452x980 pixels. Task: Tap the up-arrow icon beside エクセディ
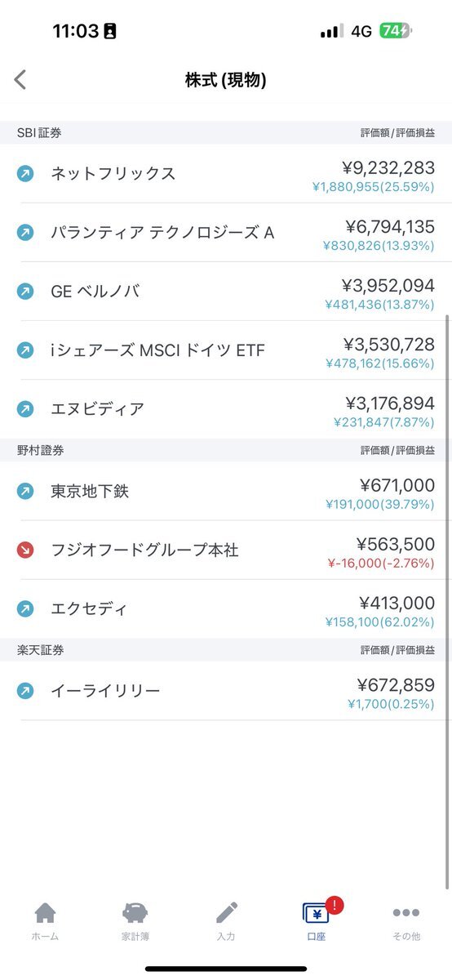(25, 608)
